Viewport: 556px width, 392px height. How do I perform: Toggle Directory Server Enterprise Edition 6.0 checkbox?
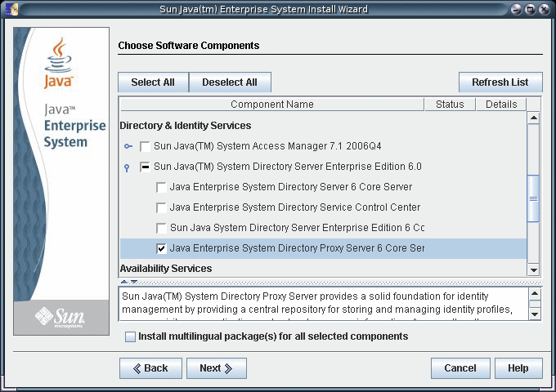point(145,167)
